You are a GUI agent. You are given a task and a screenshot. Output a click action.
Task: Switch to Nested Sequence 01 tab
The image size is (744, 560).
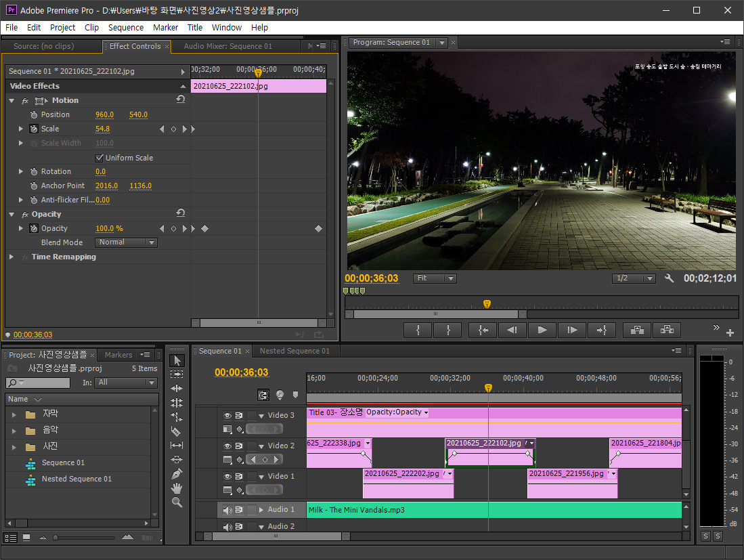[x=294, y=351]
